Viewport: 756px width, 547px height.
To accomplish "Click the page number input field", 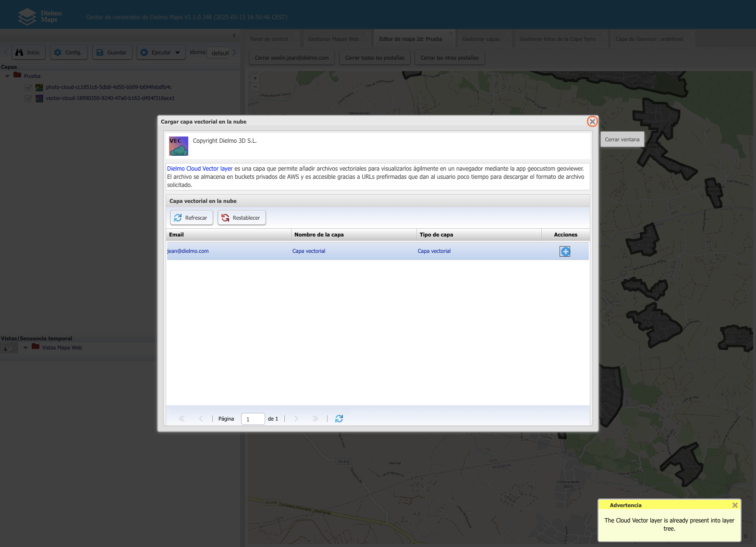I will click(x=253, y=419).
